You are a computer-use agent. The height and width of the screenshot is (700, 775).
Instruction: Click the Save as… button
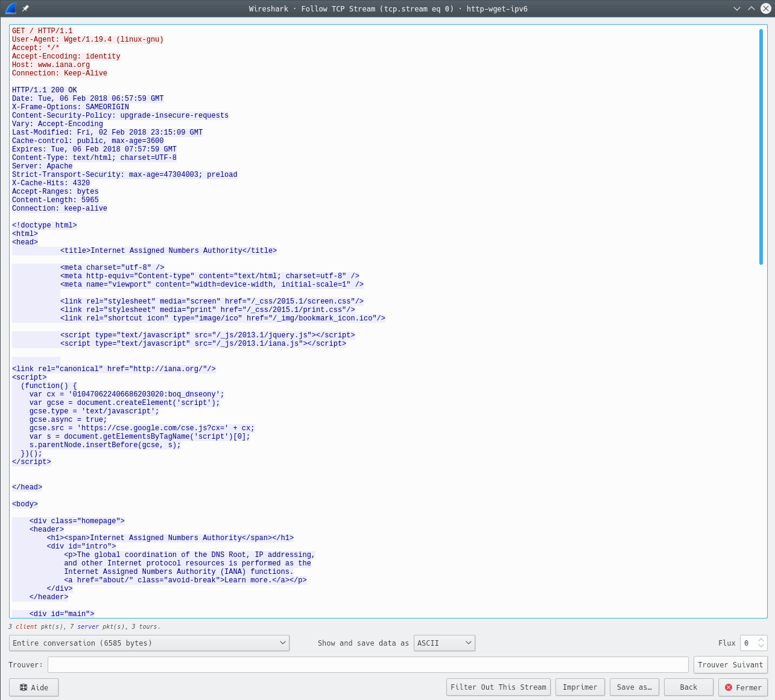[x=634, y=687]
